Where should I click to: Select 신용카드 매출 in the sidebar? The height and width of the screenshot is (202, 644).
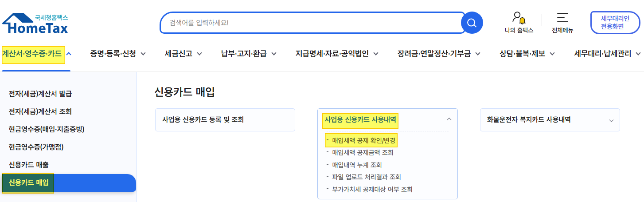31,165
